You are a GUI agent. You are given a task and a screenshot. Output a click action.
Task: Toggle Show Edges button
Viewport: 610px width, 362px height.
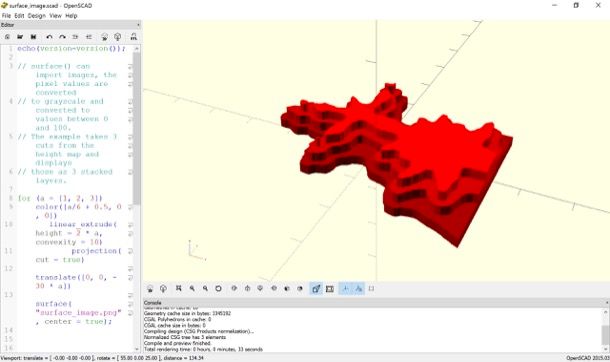tap(372, 289)
